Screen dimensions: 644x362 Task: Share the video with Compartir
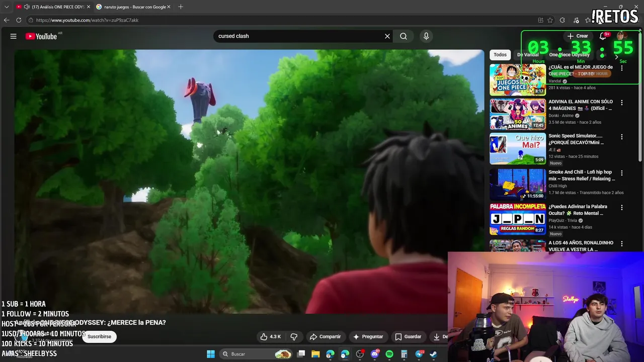[x=325, y=337]
